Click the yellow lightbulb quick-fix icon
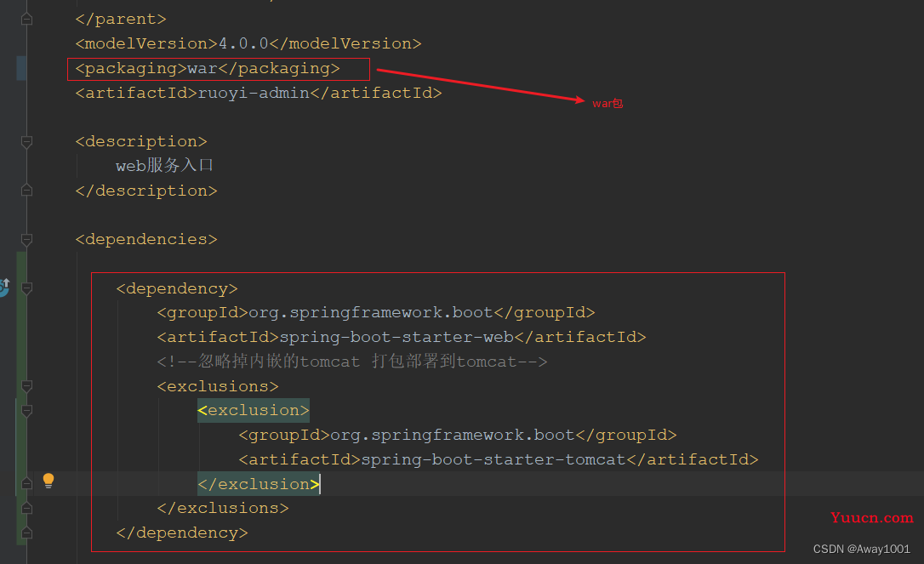The height and width of the screenshot is (564, 924). tap(48, 481)
